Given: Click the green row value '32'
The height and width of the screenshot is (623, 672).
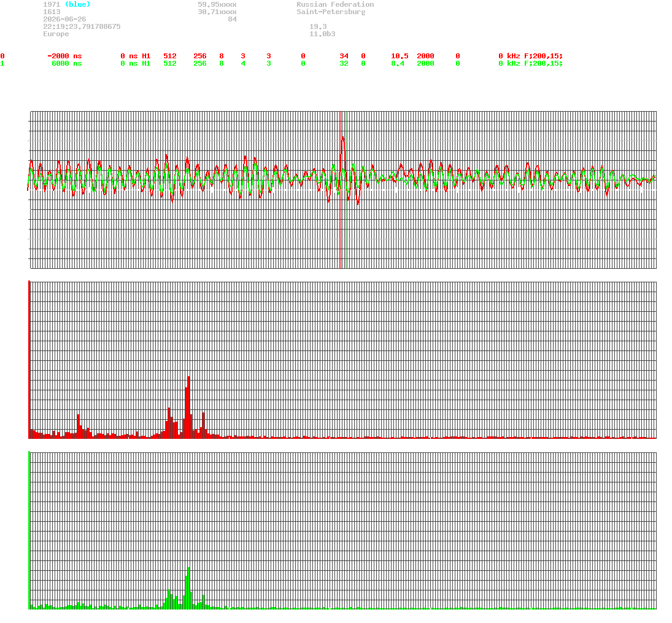Looking at the screenshot, I should click(344, 63).
